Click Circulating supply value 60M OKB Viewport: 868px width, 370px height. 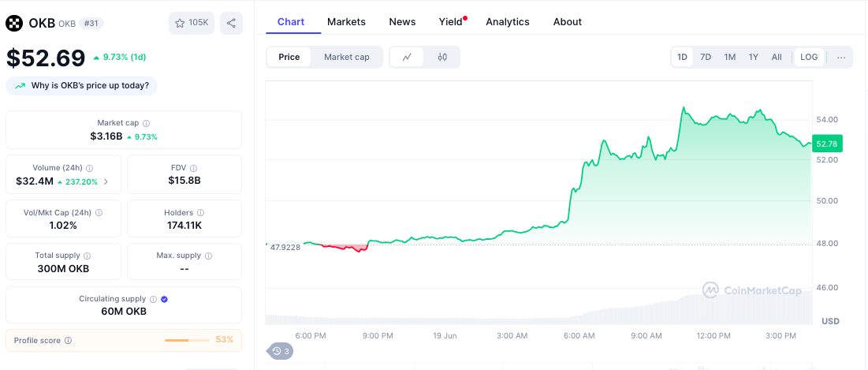point(124,312)
